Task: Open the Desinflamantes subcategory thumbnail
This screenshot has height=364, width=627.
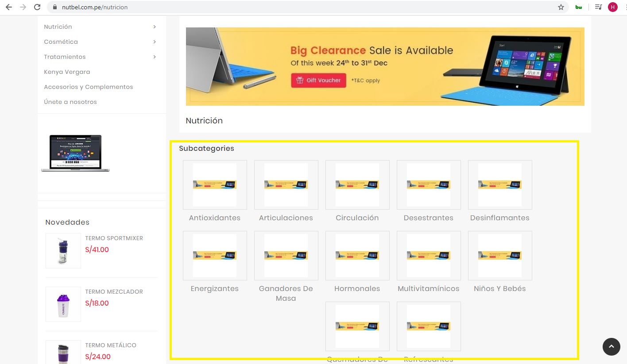Action: point(500,185)
